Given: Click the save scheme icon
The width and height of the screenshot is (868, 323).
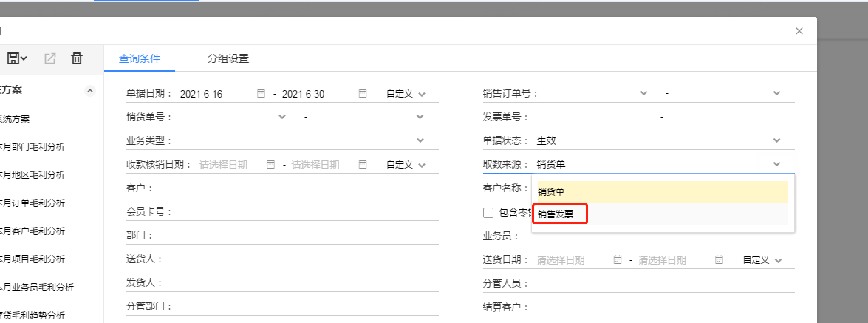Looking at the screenshot, I should coord(16,58).
